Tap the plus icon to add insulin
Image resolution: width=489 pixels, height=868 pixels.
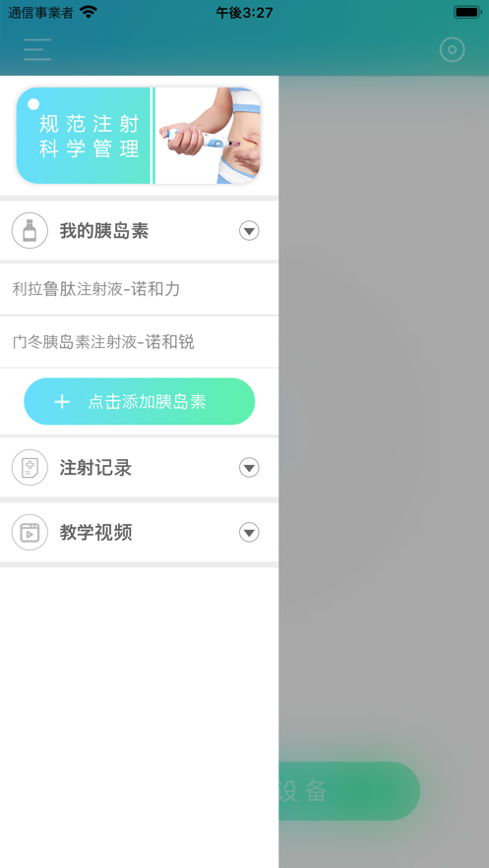point(62,402)
